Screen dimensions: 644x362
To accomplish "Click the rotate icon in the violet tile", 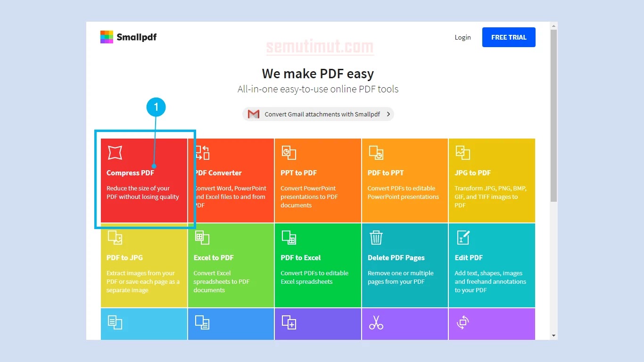I will click(463, 322).
